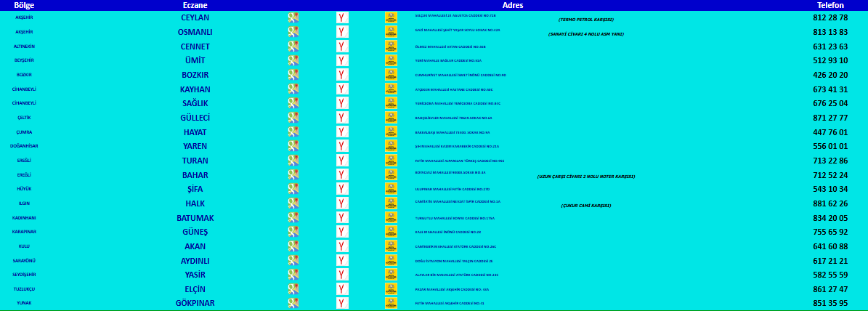This screenshot has height=311, width=868.
Task: Click yellow municipality icon in GÜNEŞ row
Action: tap(391, 232)
